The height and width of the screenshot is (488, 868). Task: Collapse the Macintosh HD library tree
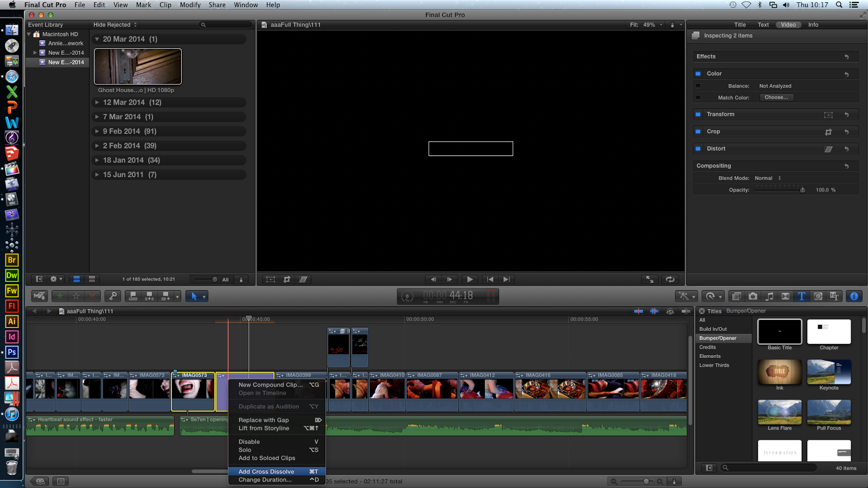tap(29, 34)
